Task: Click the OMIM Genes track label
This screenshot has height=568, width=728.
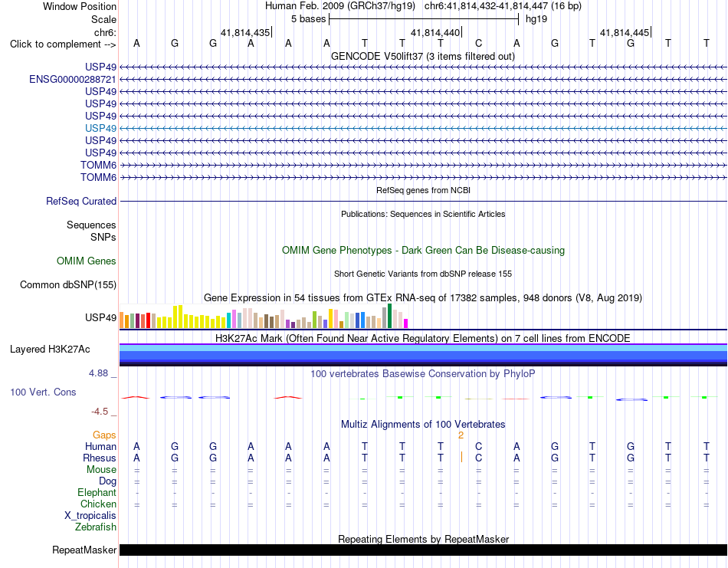Action: [x=87, y=261]
